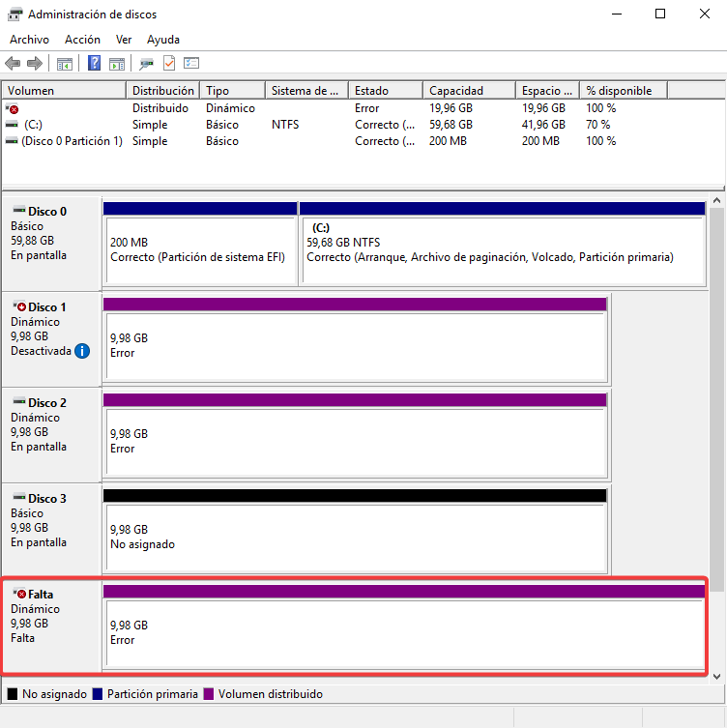
Task: Click the show/hide console tree icon
Action: (x=65, y=64)
